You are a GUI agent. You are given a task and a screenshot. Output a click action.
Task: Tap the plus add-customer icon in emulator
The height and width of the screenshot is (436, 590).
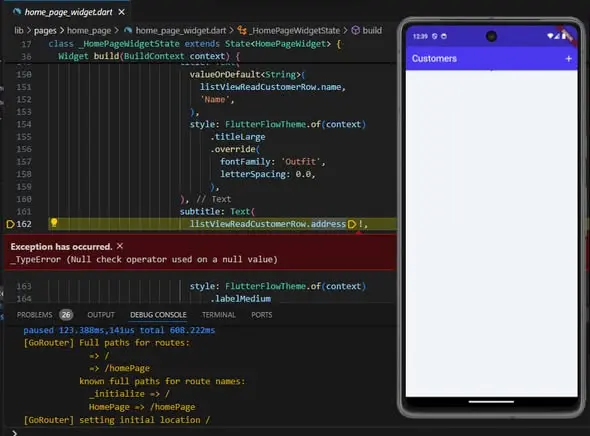pos(568,59)
